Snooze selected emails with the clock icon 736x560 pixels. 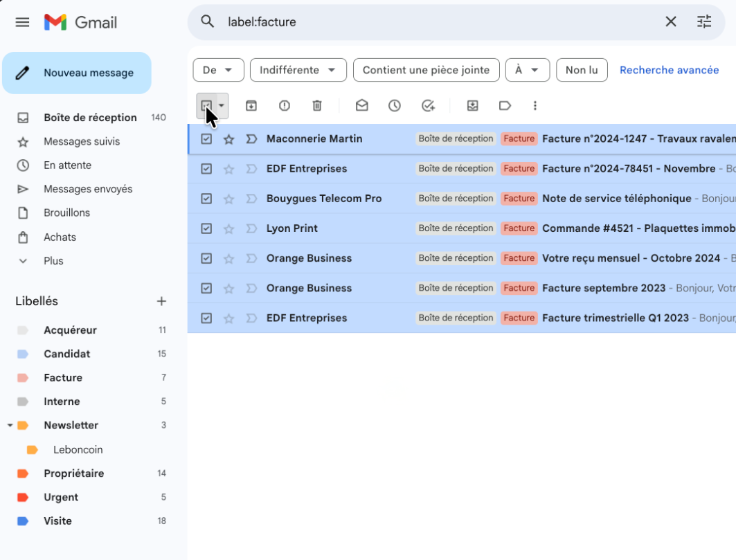tap(395, 106)
